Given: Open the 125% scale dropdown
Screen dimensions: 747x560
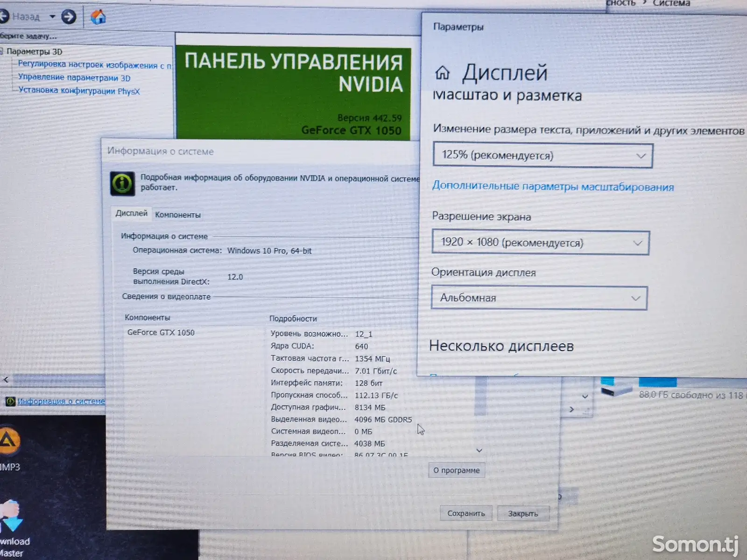Looking at the screenshot, I should 543,155.
